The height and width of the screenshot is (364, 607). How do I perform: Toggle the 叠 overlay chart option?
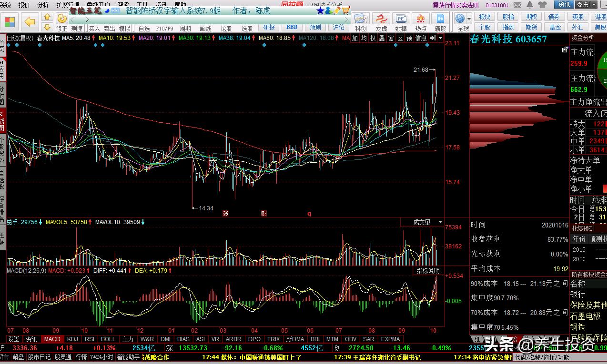pyautogui.click(x=382, y=38)
